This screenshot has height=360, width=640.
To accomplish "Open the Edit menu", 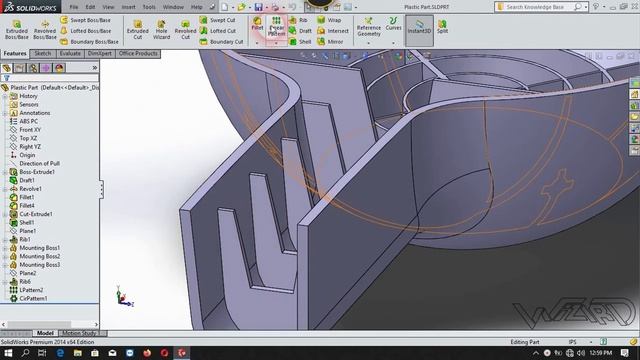I will 90,7.
